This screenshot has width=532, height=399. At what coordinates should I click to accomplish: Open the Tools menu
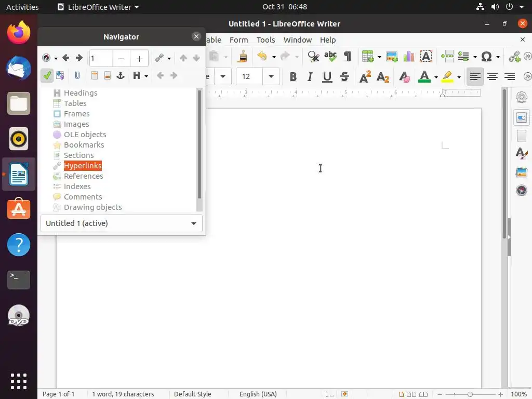click(265, 39)
